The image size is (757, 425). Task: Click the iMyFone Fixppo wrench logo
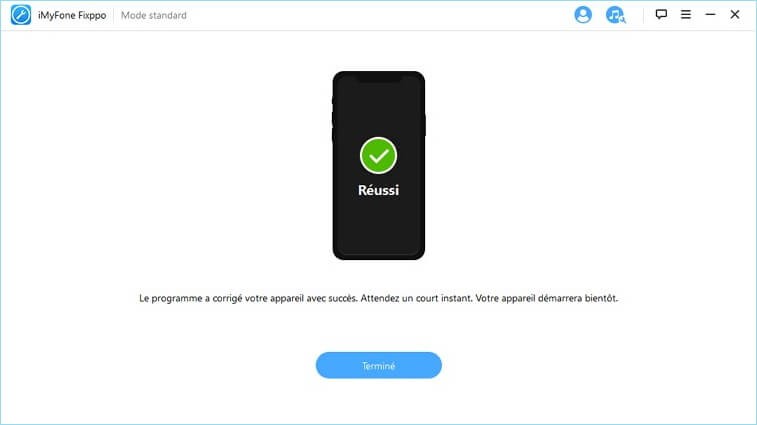(x=21, y=15)
